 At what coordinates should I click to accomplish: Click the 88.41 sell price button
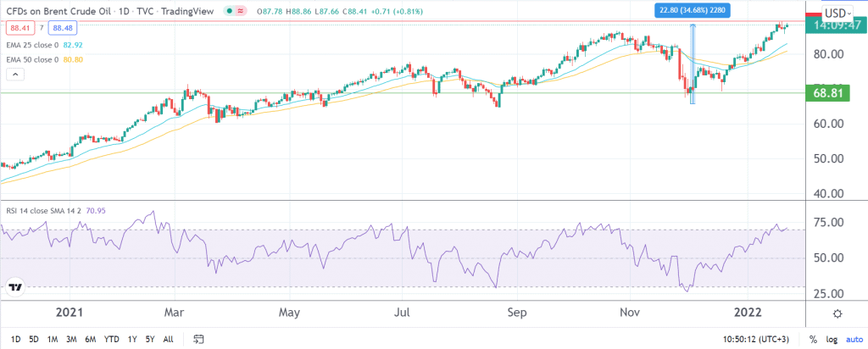[x=19, y=27]
